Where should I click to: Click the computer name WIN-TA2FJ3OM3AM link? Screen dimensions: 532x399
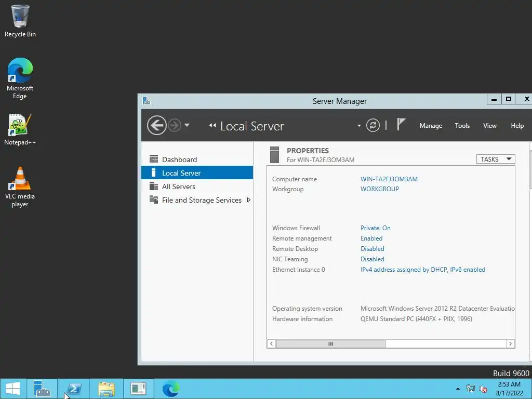point(389,179)
